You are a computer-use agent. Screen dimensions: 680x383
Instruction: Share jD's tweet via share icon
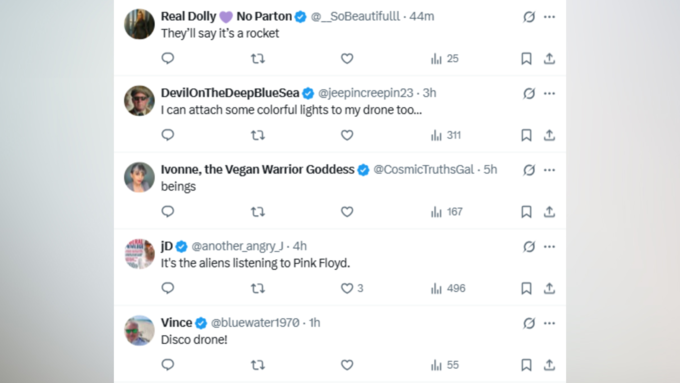pos(549,288)
